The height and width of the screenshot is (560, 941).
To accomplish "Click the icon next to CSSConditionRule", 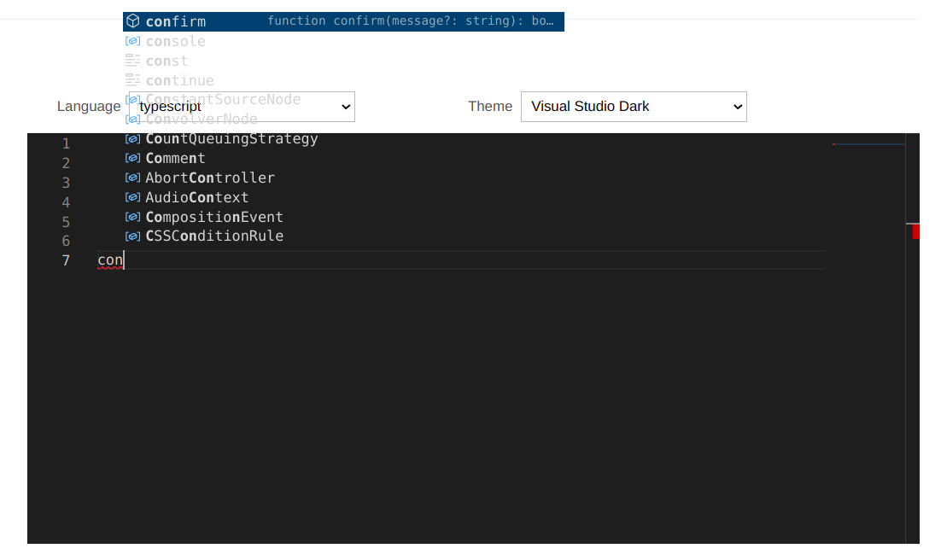I will 132,236.
